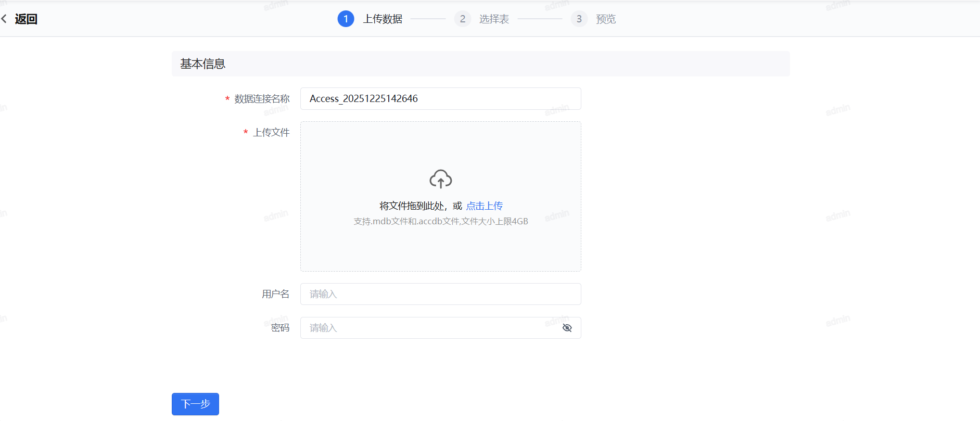Go to the 选择表 step label
980x421 pixels.
(494, 19)
